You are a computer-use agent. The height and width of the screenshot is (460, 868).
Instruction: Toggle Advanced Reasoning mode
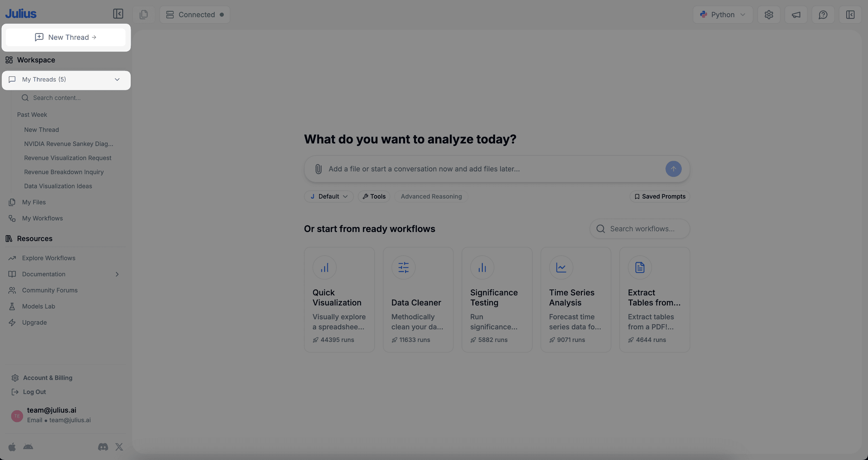click(x=431, y=197)
